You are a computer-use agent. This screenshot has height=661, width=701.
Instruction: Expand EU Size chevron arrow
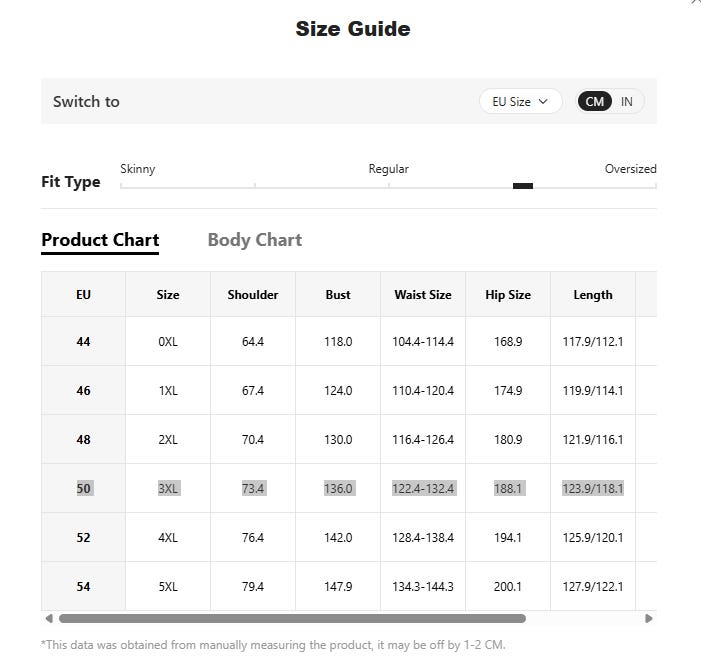click(543, 101)
